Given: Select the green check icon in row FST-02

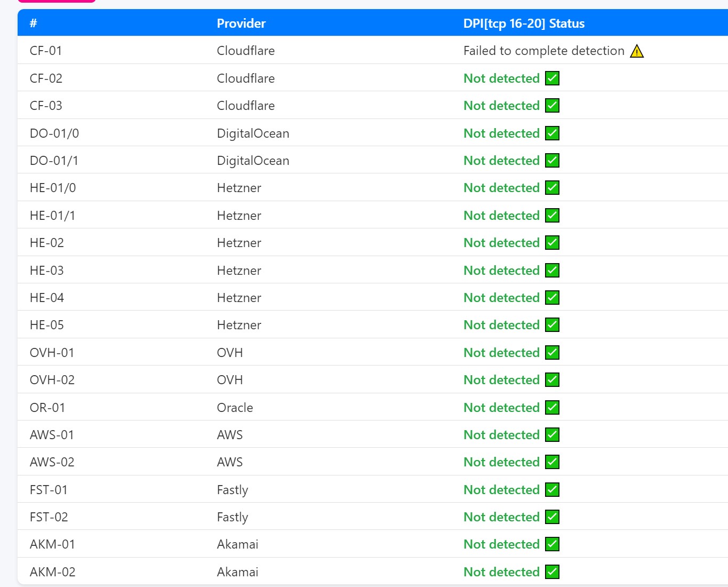Looking at the screenshot, I should pos(553,517).
